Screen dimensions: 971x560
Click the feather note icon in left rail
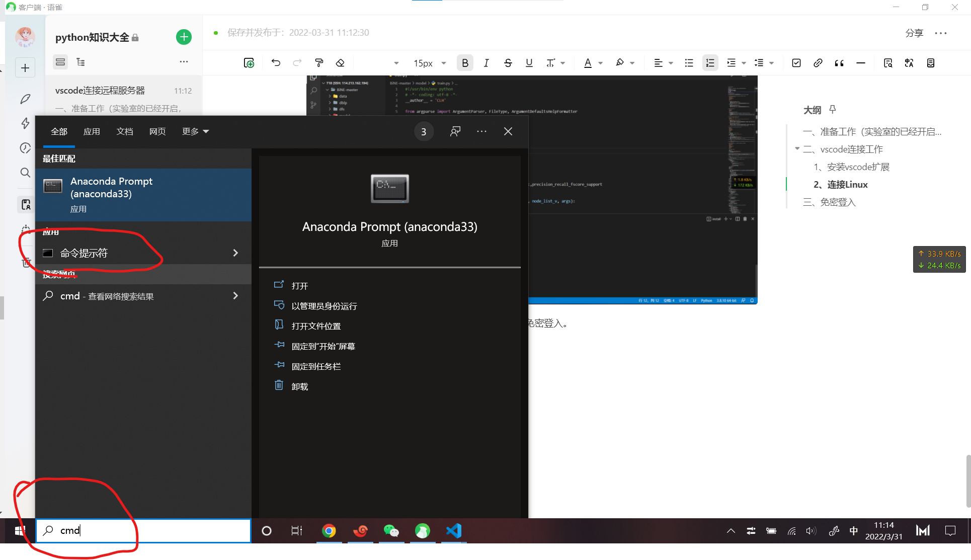tap(25, 99)
